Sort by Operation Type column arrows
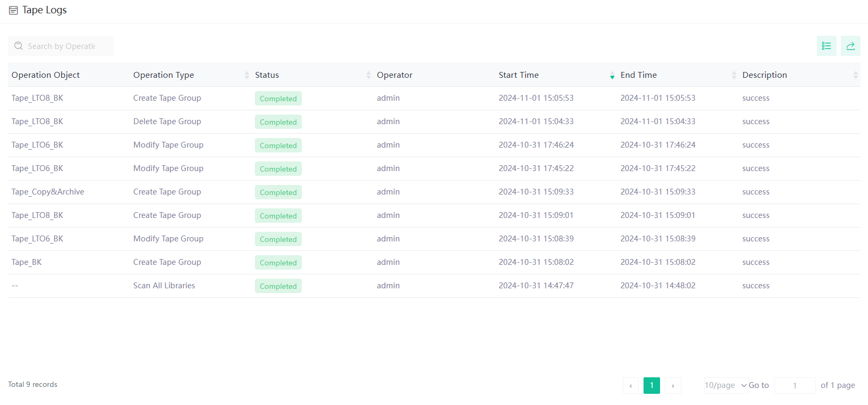868x405 pixels. [246, 75]
